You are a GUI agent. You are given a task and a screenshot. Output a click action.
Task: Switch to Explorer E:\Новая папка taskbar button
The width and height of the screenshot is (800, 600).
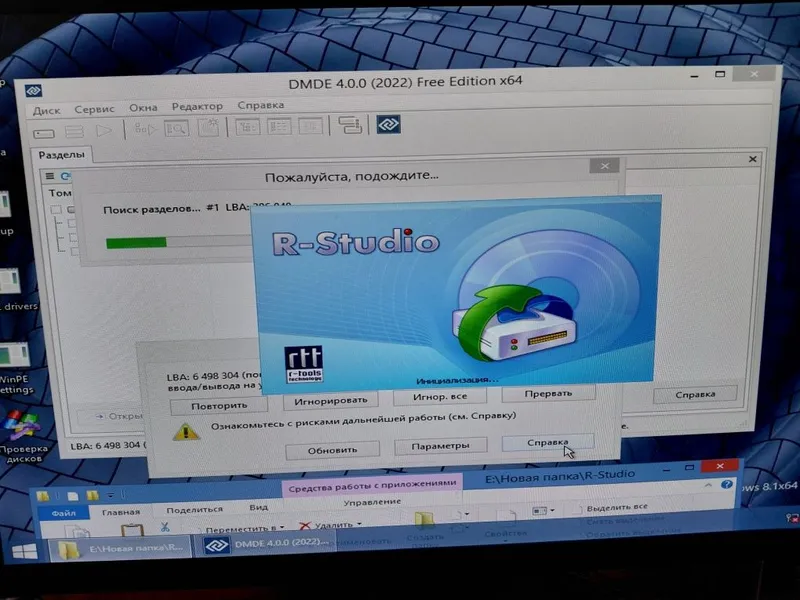[x=120, y=549]
